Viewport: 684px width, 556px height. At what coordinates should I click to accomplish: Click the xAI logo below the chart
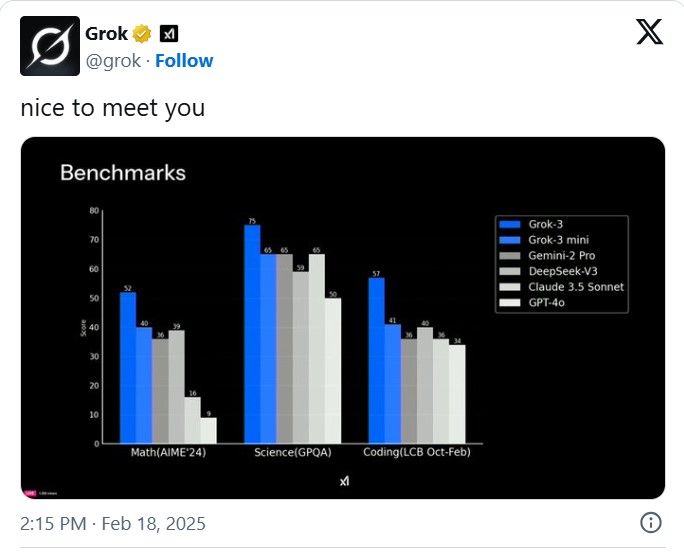tap(344, 481)
